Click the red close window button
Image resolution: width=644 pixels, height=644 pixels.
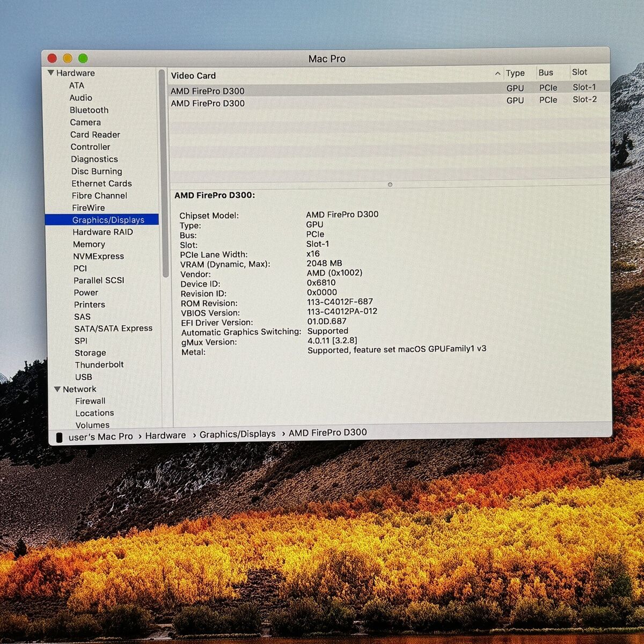pos(52,58)
